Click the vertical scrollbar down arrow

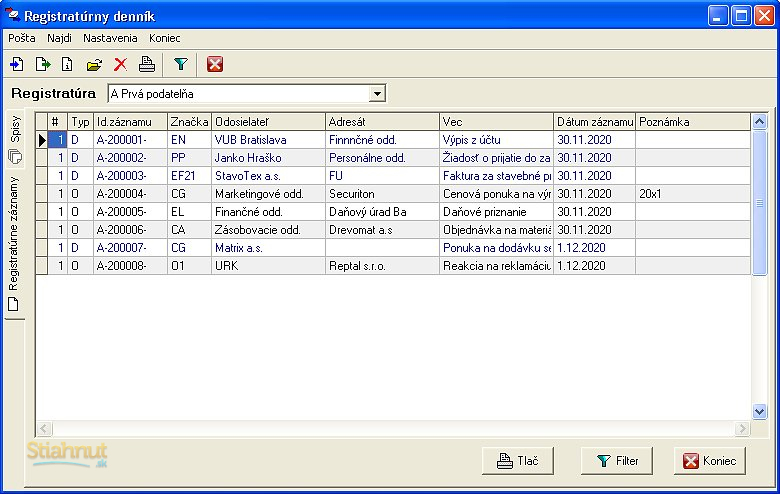(759, 411)
